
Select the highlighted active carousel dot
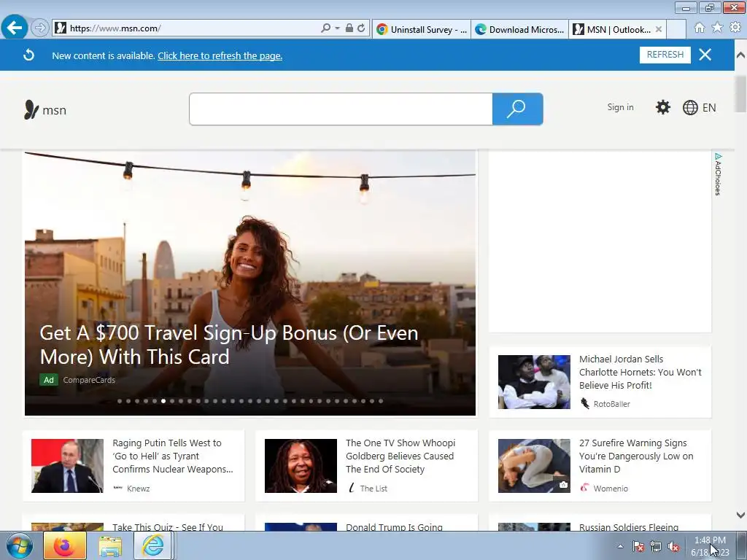(163, 401)
